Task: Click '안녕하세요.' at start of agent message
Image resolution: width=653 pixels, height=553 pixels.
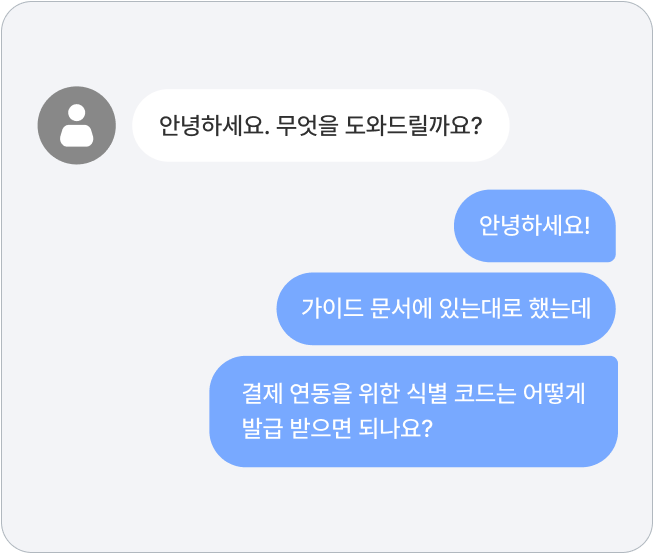Action: 214,126
